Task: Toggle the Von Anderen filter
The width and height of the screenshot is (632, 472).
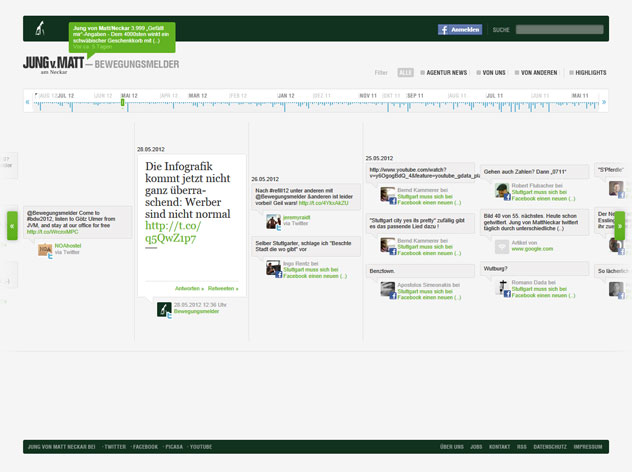Action: click(539, 73)
